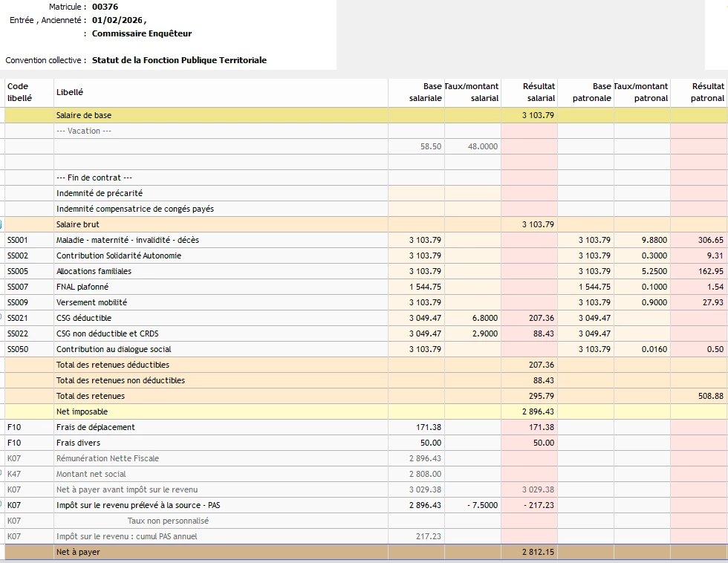728x563 pixels.
Task: Click the Code libellé column header
Action: pyautogui.click(x=19, y=92)
